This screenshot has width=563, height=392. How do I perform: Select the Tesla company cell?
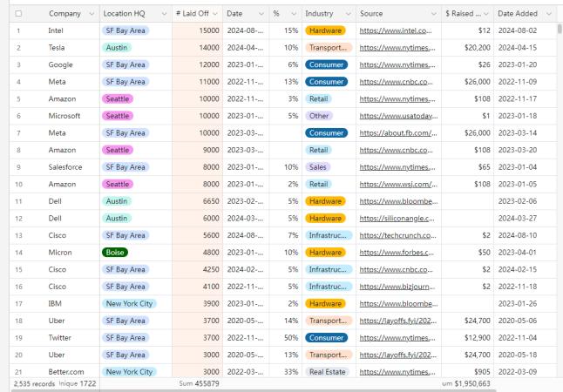coord(56,48)
